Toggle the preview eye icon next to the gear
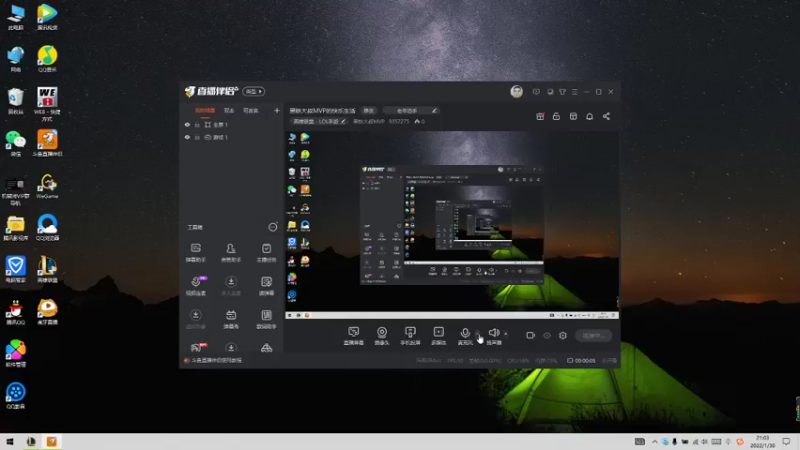Image resolution: width=800 pixels, height=450 pixels. 546,335
